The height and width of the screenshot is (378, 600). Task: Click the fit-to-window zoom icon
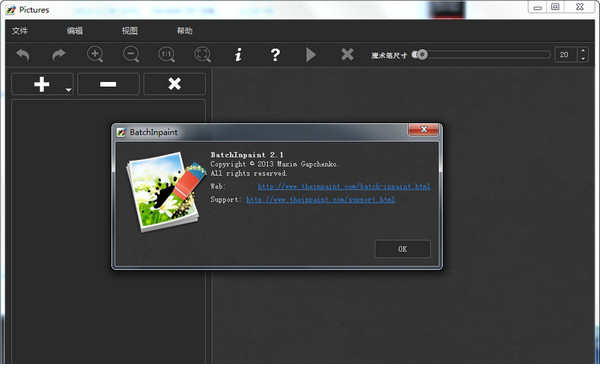pyautogui.click(x=203, y=54)
